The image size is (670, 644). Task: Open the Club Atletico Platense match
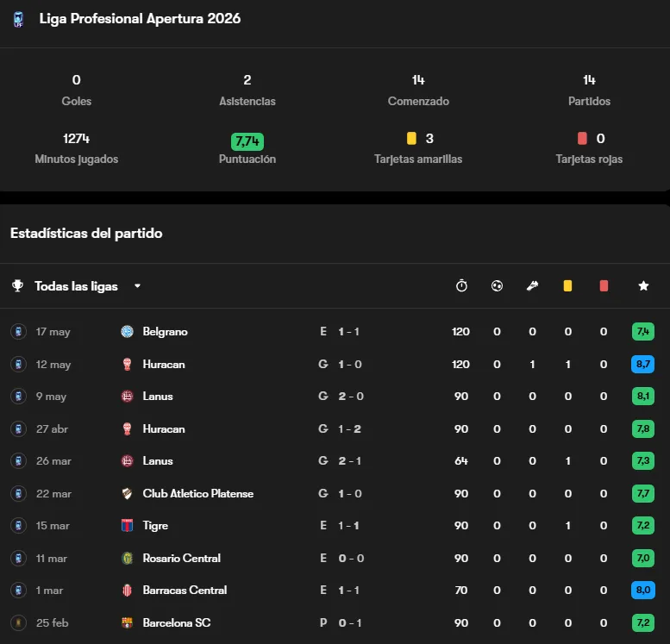[335, 494]
